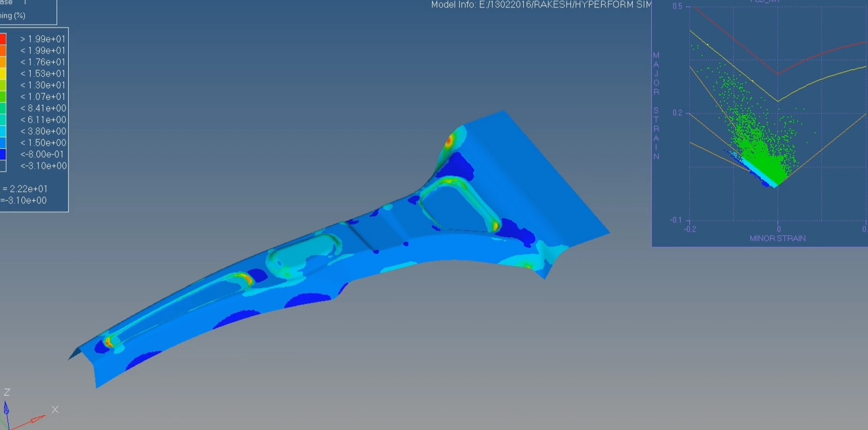Click the MAJOR STRAIN vertical axis label
Image resolution: width=868 pixels, height=430 pixels.
pyautogui.click(x=656, y=107)
